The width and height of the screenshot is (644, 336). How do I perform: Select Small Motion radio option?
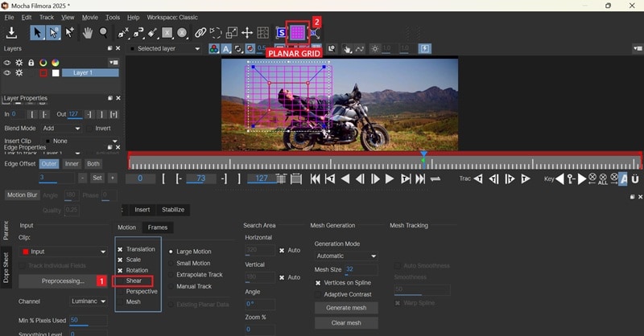pos(171,264)
